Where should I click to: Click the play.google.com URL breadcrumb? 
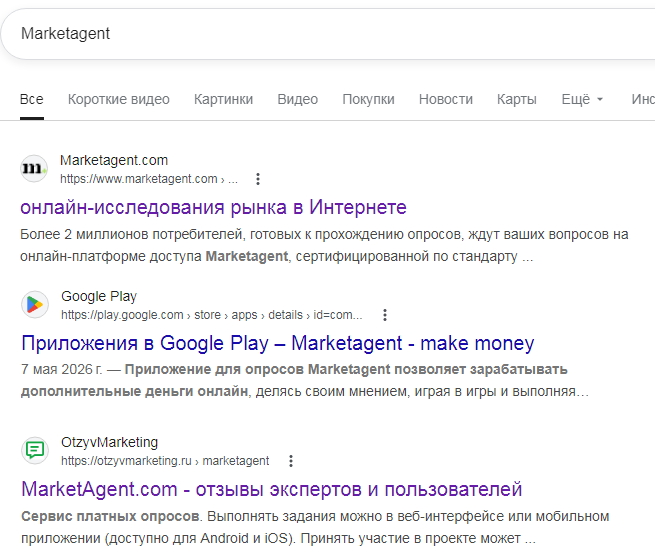212,315
